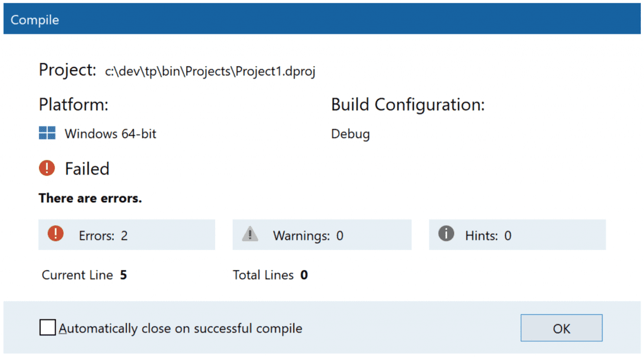
Task: Click the Hints info circle icon
Action: coord(446,234)
